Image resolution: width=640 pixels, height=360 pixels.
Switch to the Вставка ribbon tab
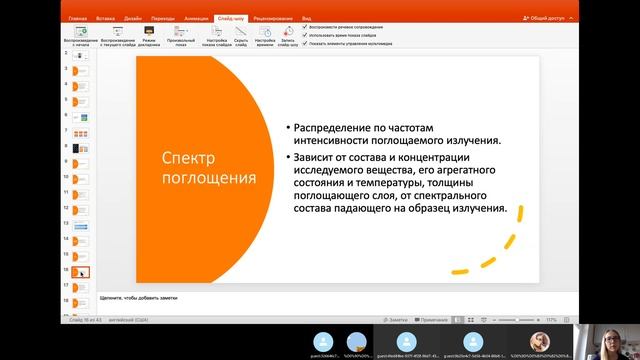tap(105, 18)
